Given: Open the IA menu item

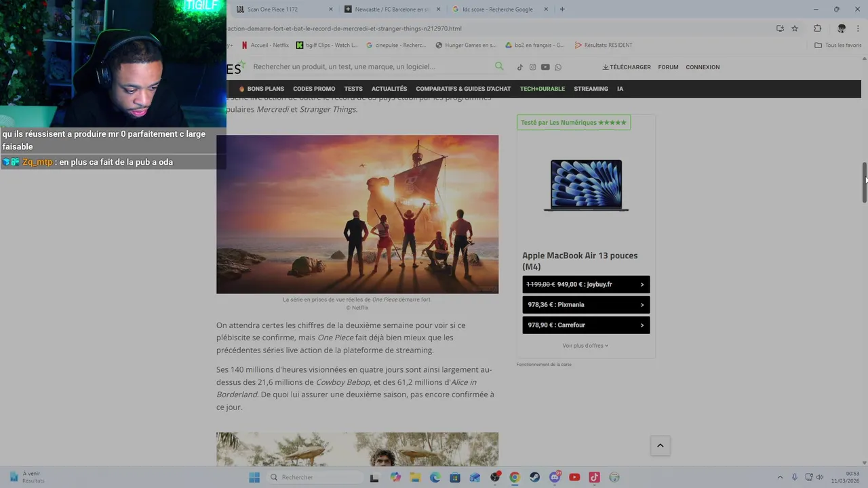Looking at the screenshot, I should [x=620, y=89].
